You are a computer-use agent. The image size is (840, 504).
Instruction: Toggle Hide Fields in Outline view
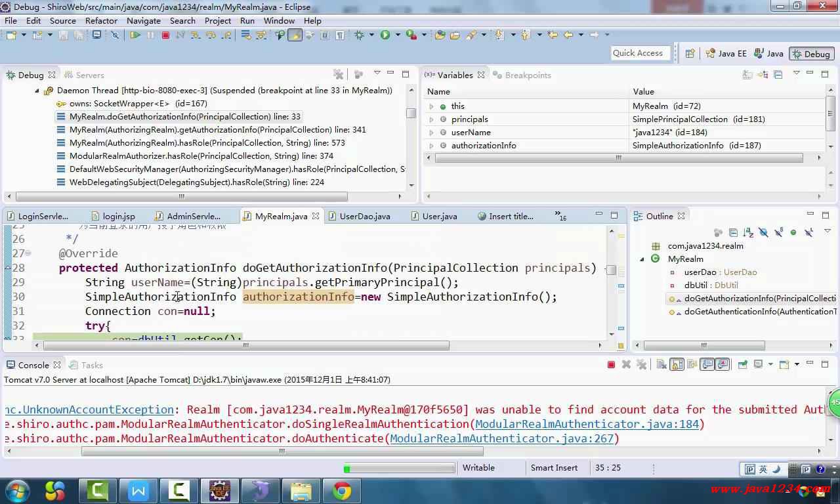tap(763, 232)
